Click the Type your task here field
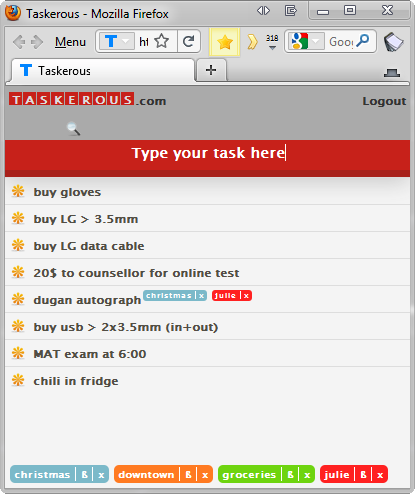This screenshot has height=494, width=415. [207, 155]
